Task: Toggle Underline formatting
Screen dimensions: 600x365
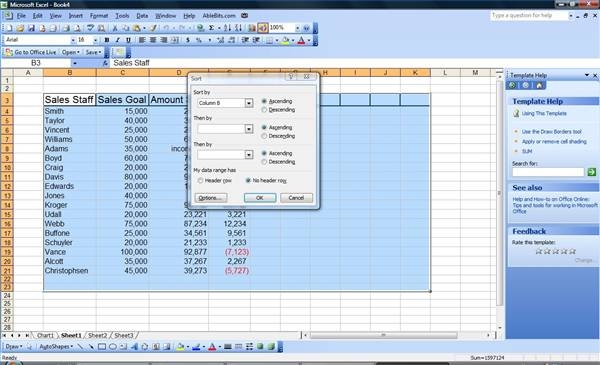Action: [x=128, y=40]
